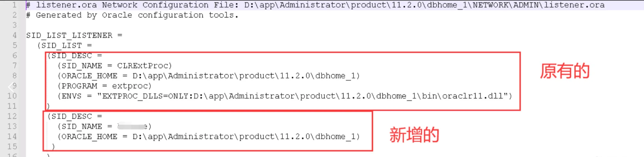Click the left arrow near line 9
Viewport: 644px width, 157px height.
pyautogui.click(x=11, y=86)
